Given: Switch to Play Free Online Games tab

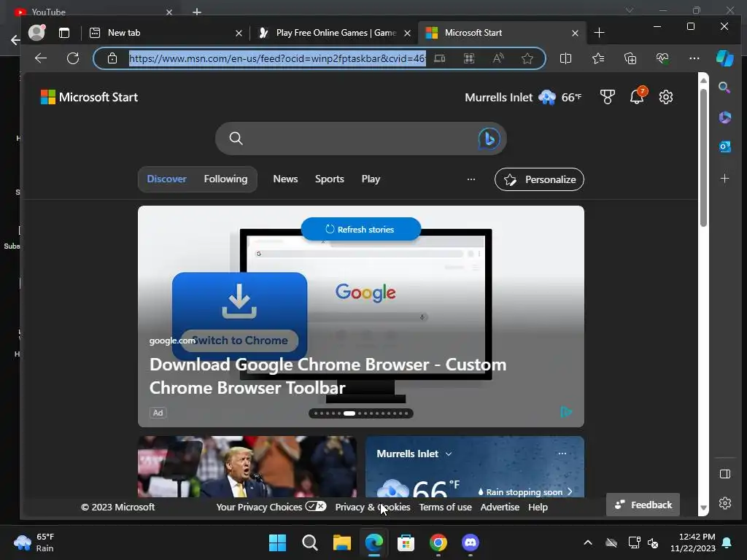Looking at the screenshot, I should (333, 33).
